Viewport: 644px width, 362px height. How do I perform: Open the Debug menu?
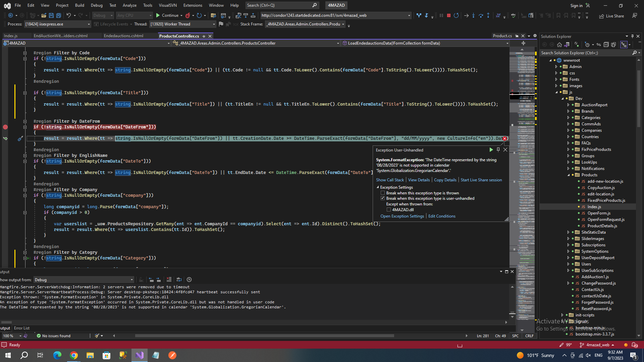point(97,5)
